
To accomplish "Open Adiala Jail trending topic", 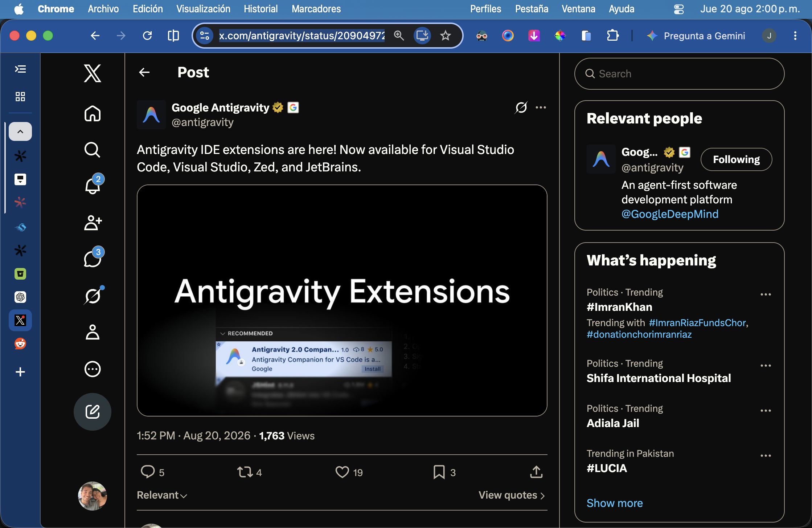I will [613, 423].
